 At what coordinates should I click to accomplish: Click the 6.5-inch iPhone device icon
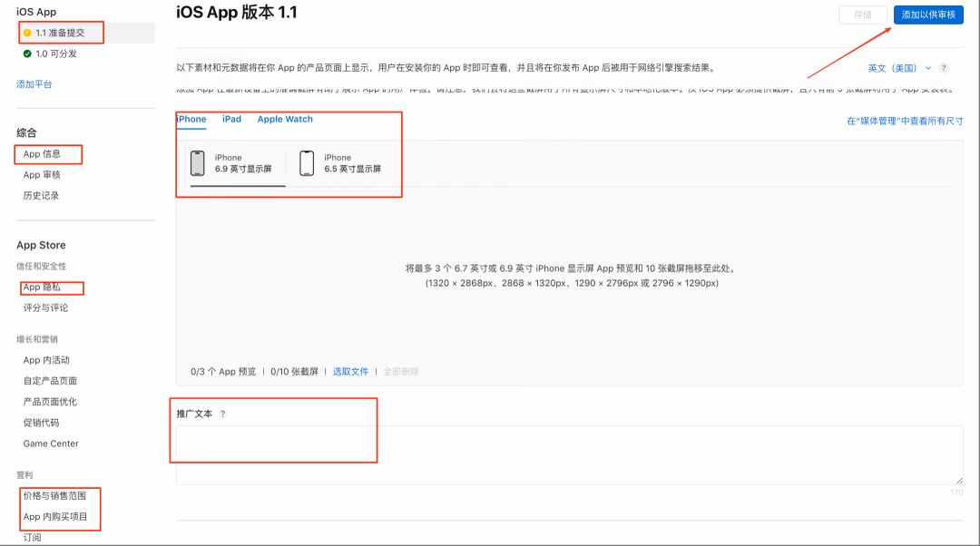click(x=307, y=163)
